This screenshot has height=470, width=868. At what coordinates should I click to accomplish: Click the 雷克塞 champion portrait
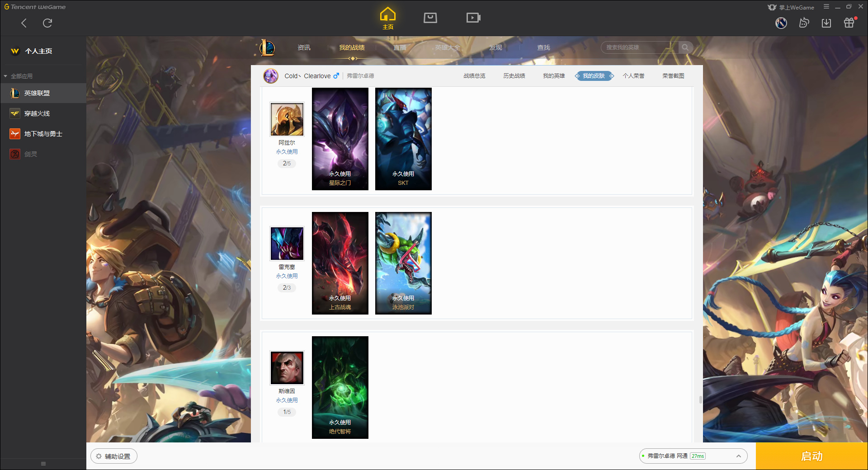click(x=287, y=244)
